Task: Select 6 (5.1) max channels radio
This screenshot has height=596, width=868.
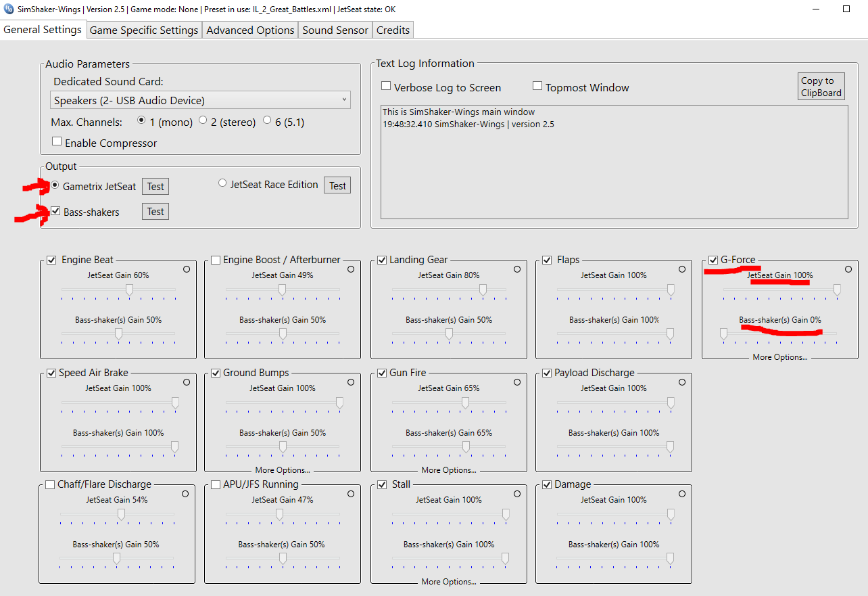Action: pyautogui.click(x=267, y=120)
